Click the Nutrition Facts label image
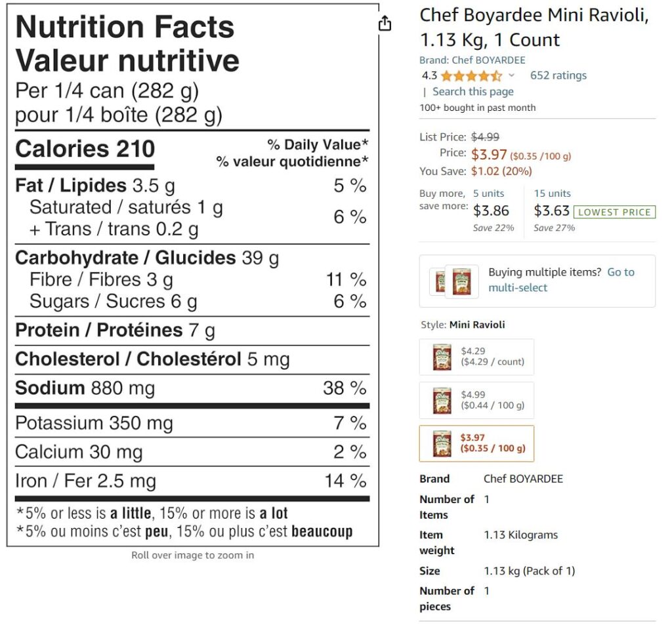 coord(192,275)
